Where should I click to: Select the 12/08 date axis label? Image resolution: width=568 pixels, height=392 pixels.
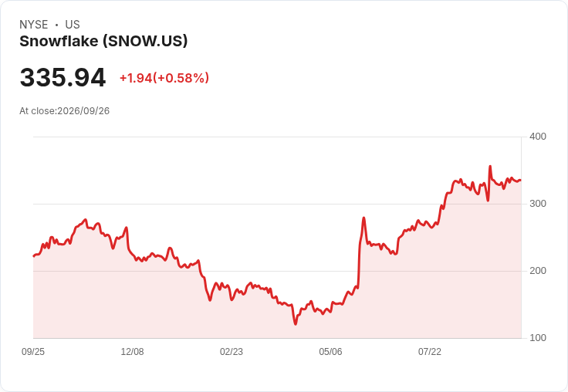[132, 352]
